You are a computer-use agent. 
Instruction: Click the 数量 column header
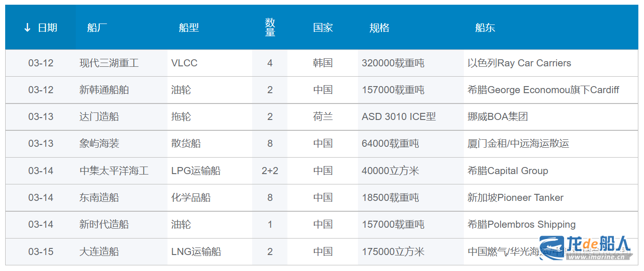click(270, 28)
